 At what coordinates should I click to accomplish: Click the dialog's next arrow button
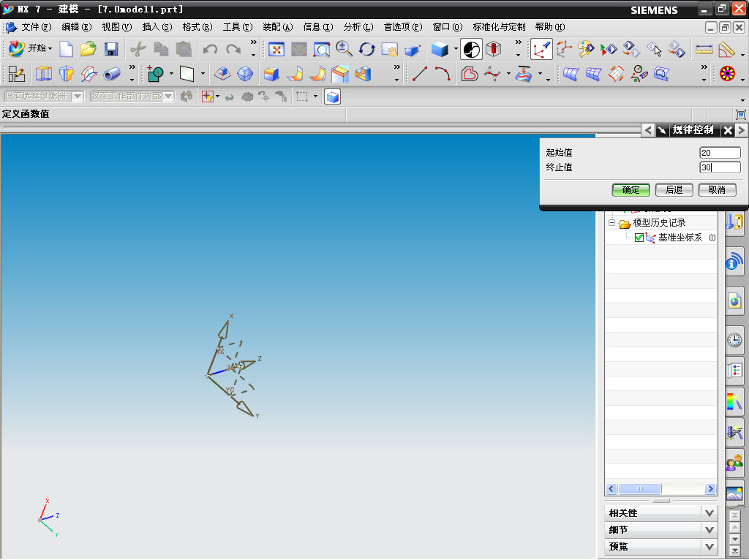742,130
